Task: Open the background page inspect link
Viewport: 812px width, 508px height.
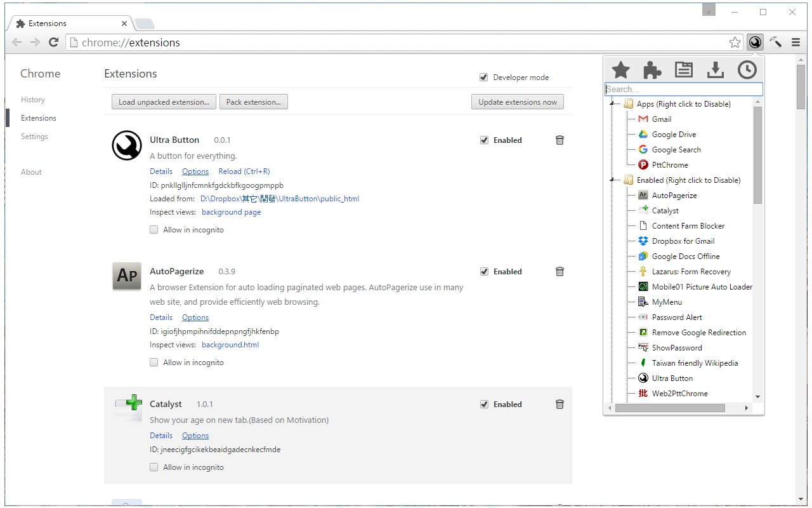Action: 231,212
